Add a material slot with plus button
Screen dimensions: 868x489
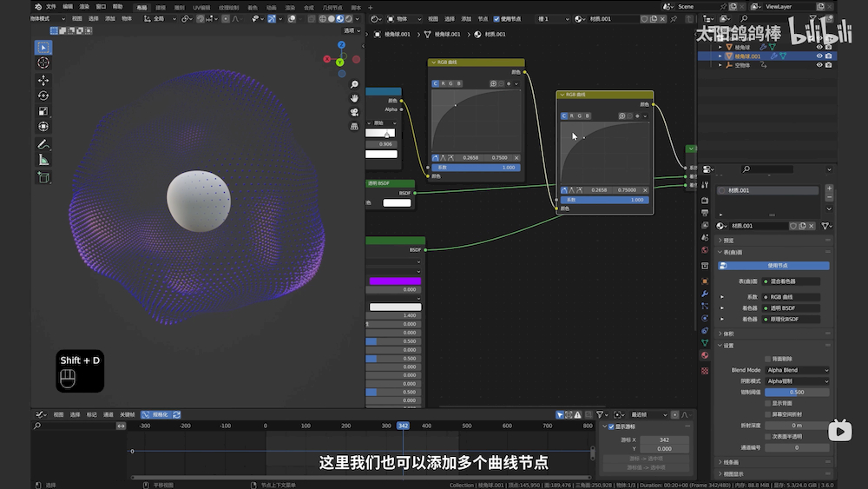click(x=829, y=188)
